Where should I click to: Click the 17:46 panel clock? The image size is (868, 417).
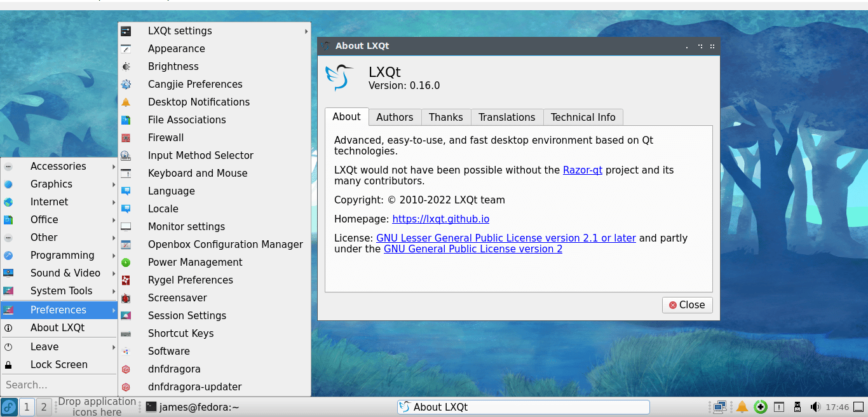coord(837,407)
